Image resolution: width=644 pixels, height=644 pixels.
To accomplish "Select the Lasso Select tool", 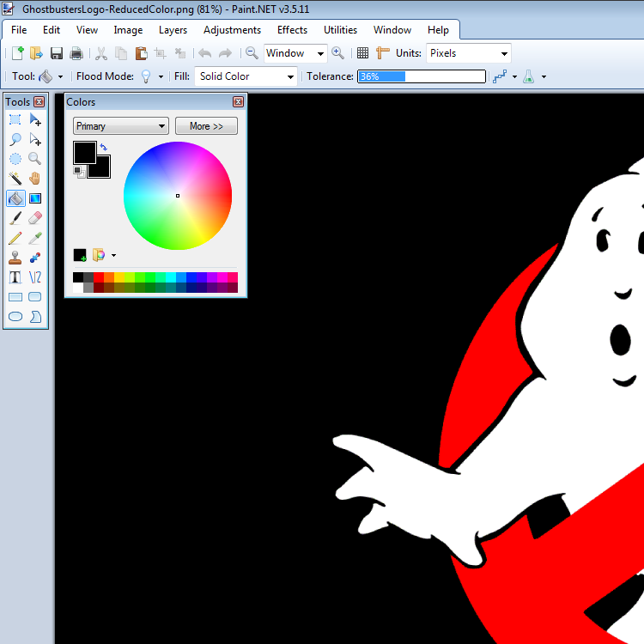I will click(x=15, y=139).
